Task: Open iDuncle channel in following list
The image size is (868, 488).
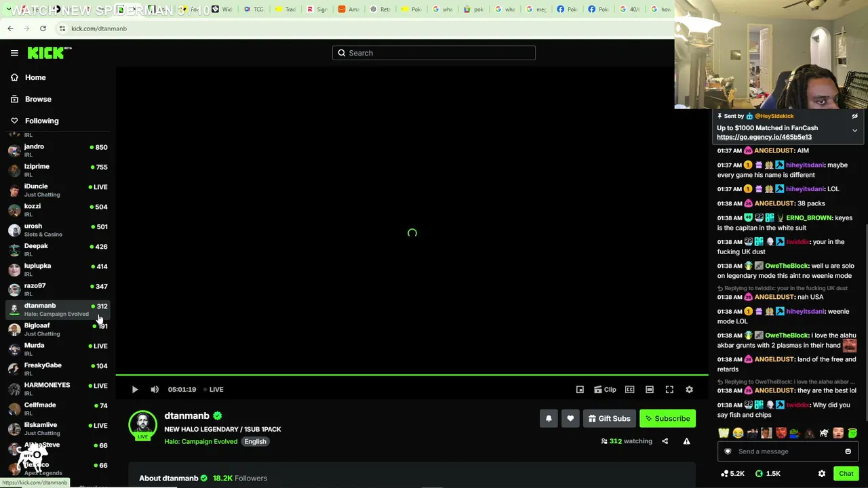Action: click(58, 190)
